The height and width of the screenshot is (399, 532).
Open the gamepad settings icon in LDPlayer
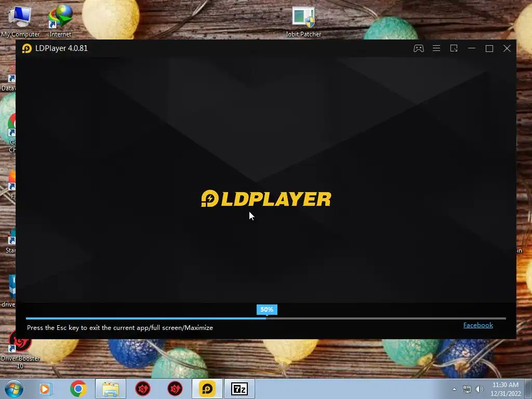point(418,48)
